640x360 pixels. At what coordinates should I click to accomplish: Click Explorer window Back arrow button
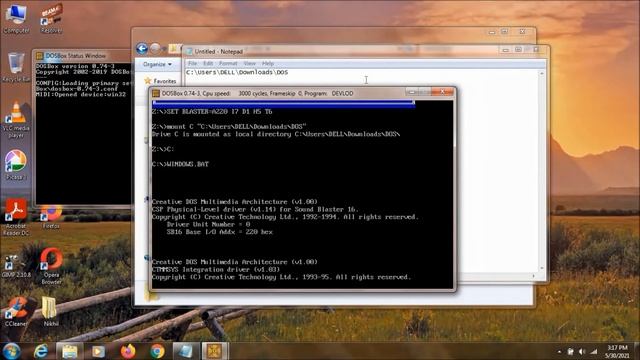point(142,49)
